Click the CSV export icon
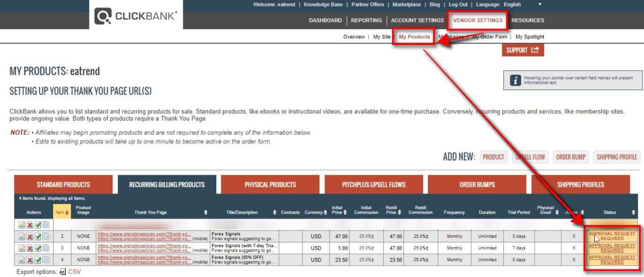Image resolution: width=644 pixels, height=277 pixels. 62,271
